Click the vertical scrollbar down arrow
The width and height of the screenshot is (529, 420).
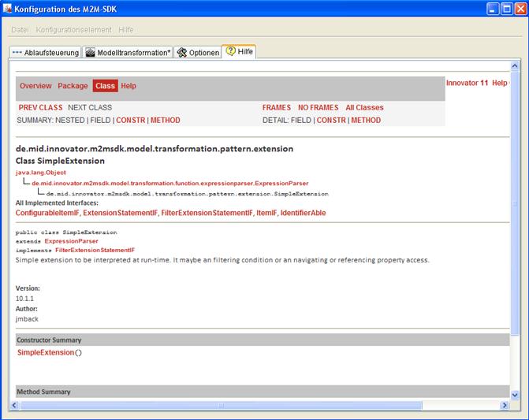515,394
